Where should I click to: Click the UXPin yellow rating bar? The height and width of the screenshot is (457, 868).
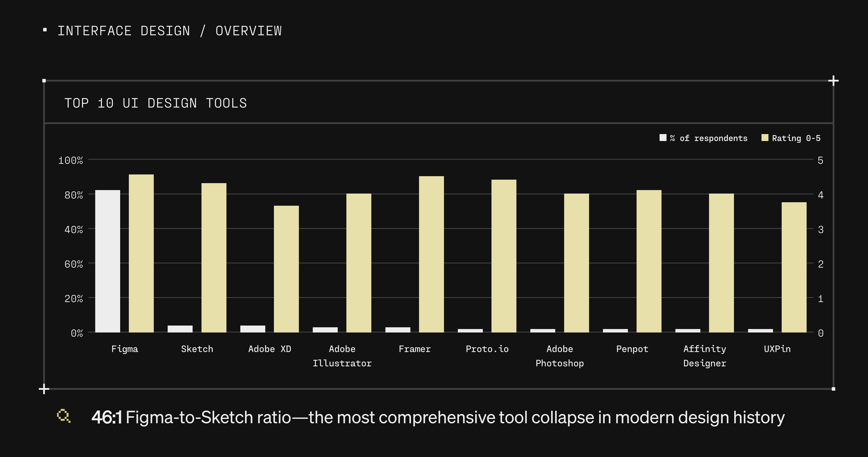pyautogui.click(x=794, y=267)
